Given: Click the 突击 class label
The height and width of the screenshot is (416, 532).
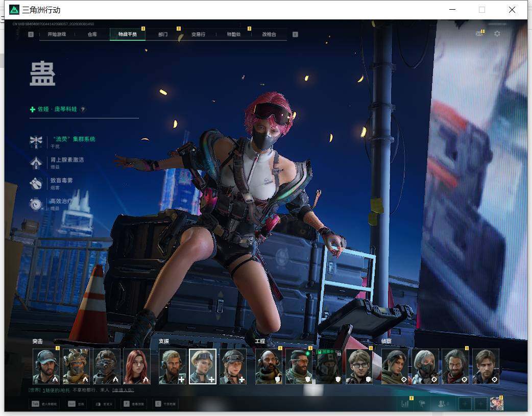Looking at the screenshot, I should tap(37, 341).
